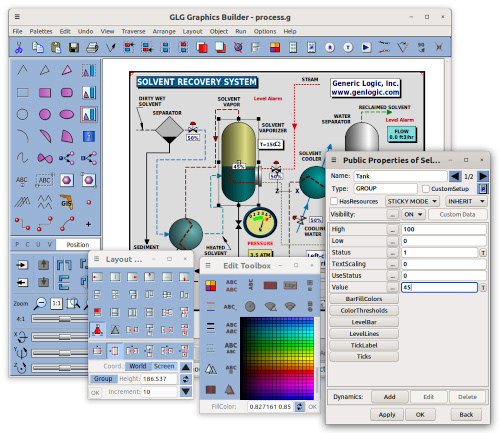Open the Arrange menu
This screenshot has width=500, height=433.
point(164,31)
